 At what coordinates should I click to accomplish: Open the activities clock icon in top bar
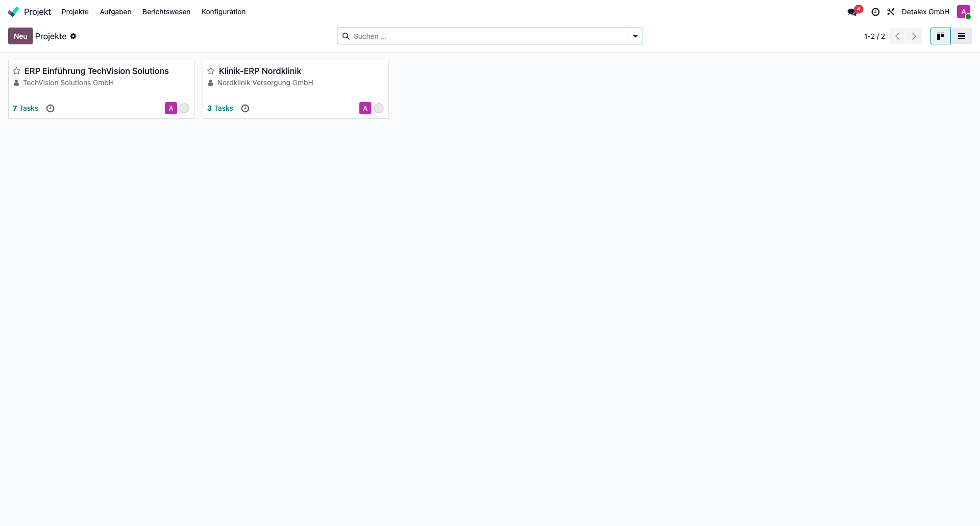tap(875, 12)
